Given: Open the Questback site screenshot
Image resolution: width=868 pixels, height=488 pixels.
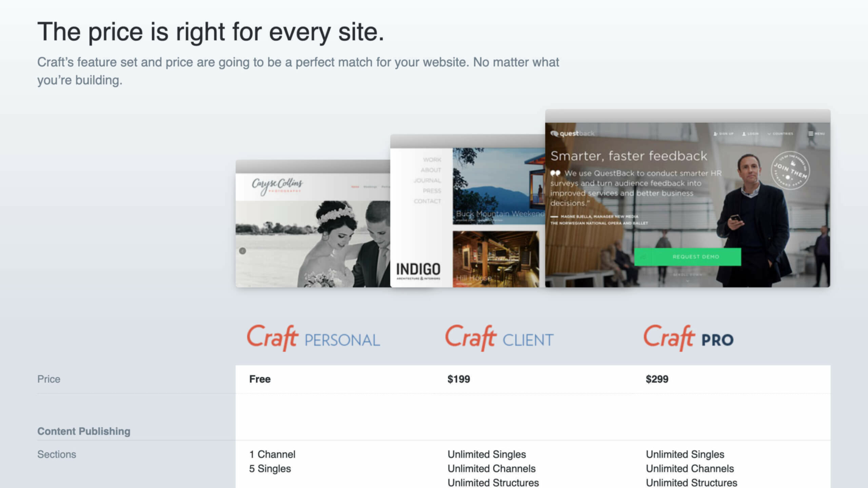Looking at the screenshot, I should tap(688, 198).
